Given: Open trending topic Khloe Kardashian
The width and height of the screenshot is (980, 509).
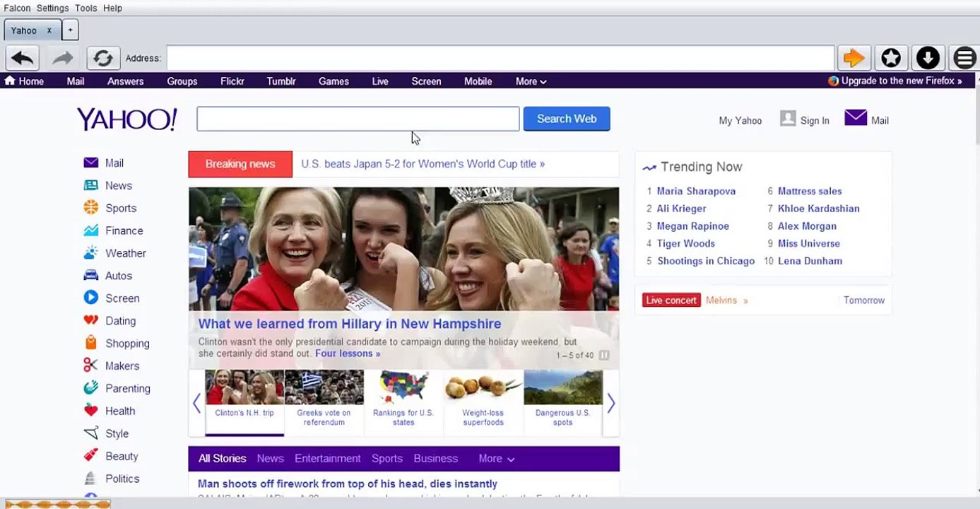Looking at the screenshot, I should pyautogui.click(x=819, y=209).
